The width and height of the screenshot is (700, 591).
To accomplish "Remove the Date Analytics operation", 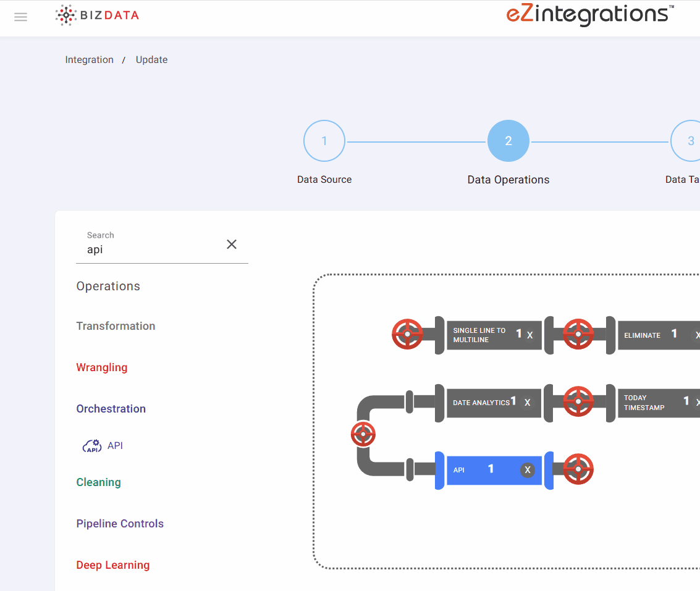I will click(x=527, y=403).
